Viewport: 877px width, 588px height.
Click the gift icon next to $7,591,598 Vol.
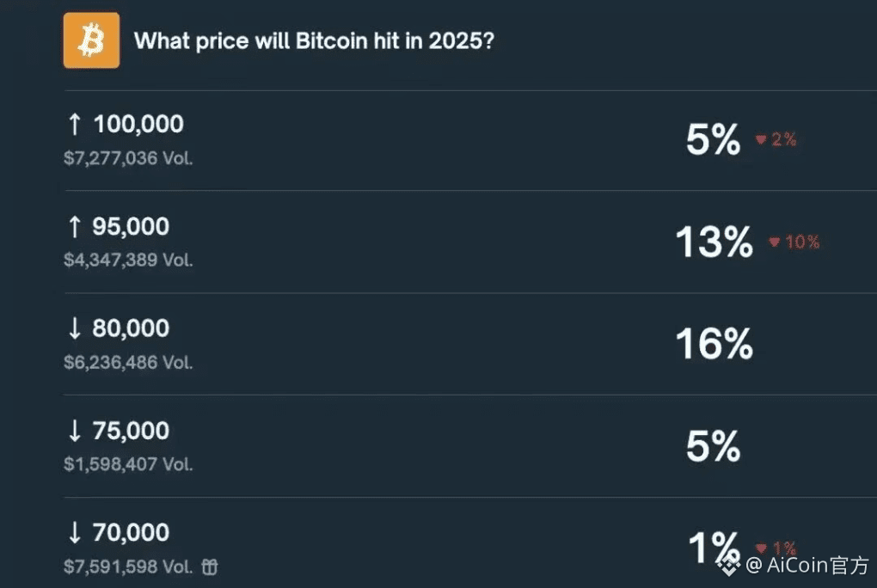[210, 567]
